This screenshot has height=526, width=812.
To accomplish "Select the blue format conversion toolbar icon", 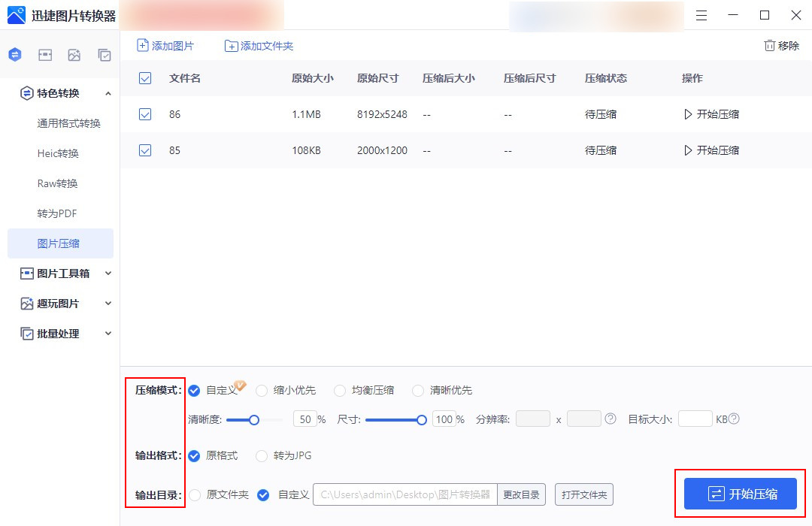I will click(x=15, y=54).
